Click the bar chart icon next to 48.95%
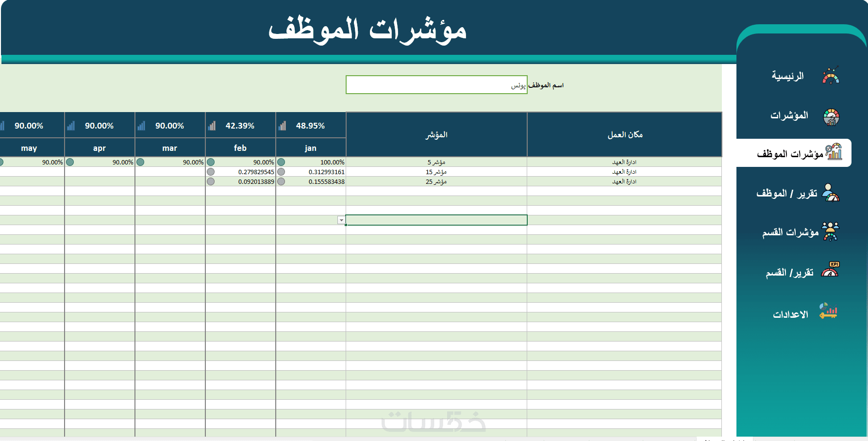Screen dimensions: 868x441 pos(283,126)
